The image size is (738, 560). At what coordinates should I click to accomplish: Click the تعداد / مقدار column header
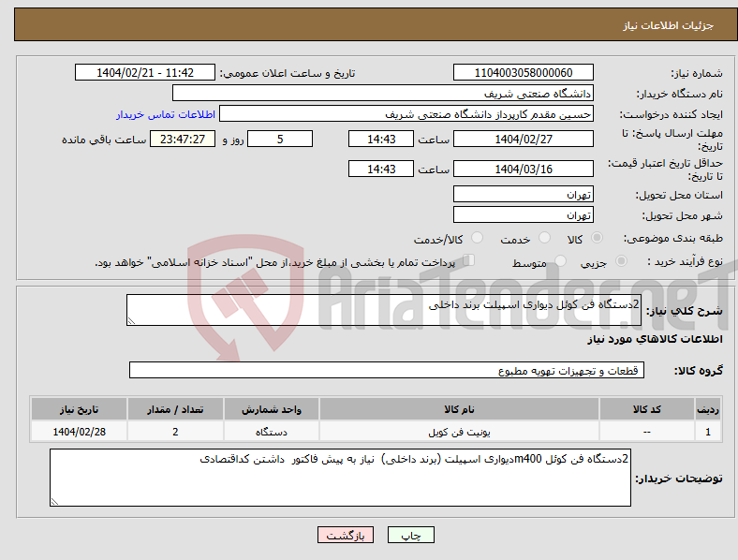[x=175, y=409]
